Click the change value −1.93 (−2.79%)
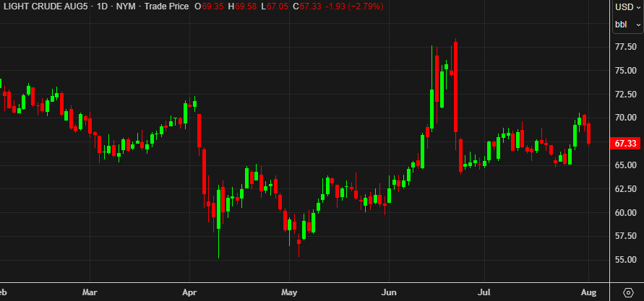 354,6
